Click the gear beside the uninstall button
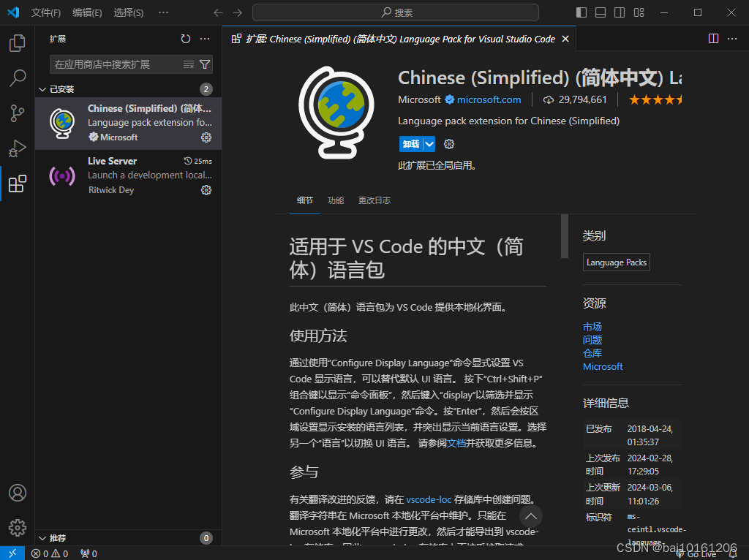 point(449,144)
